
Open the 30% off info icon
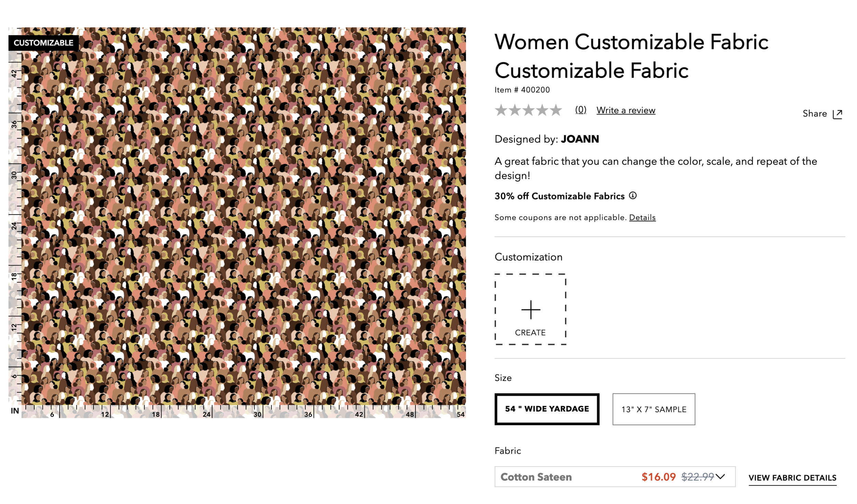(x=633, y=196)
